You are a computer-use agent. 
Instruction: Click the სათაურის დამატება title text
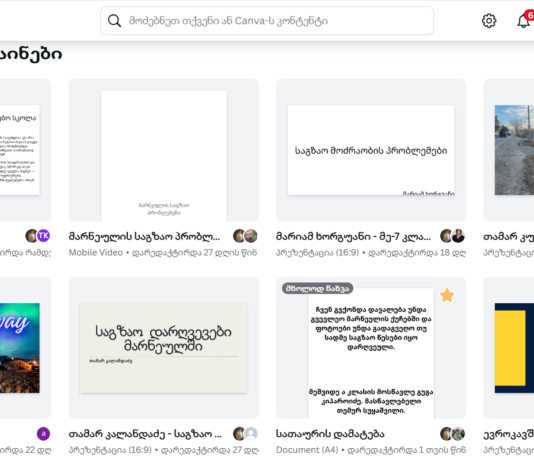330,434
